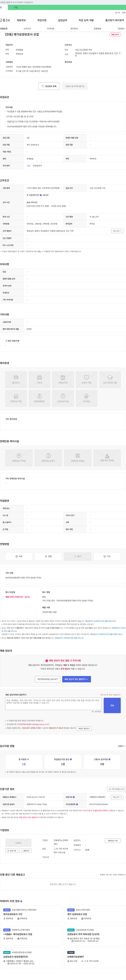Switch to the 전형방법 tab
126x980 pixels.
click(98, 29)
